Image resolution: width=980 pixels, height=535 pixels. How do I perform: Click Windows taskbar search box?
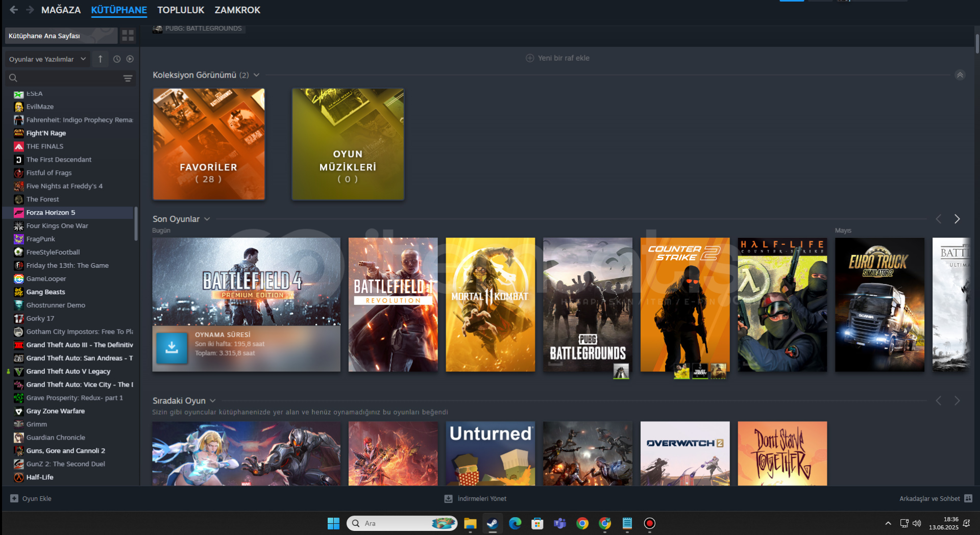tap(402, 523)
